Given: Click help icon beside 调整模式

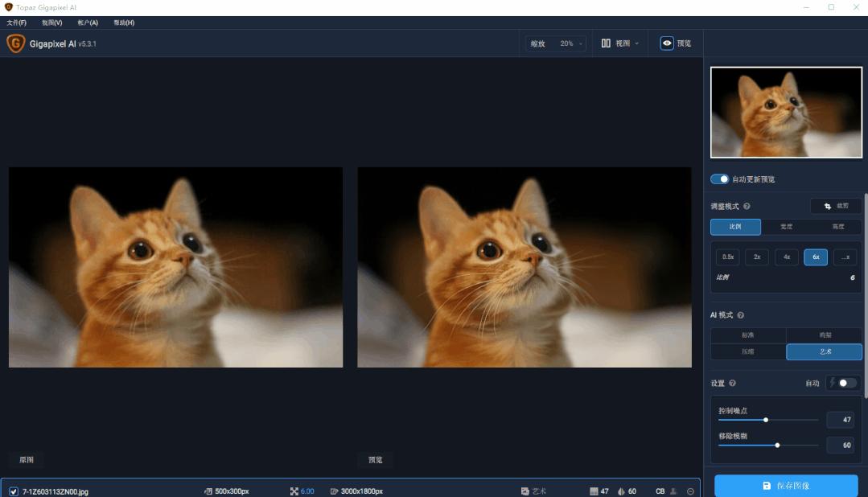Looking at the screenshot, I should (747, 207).
